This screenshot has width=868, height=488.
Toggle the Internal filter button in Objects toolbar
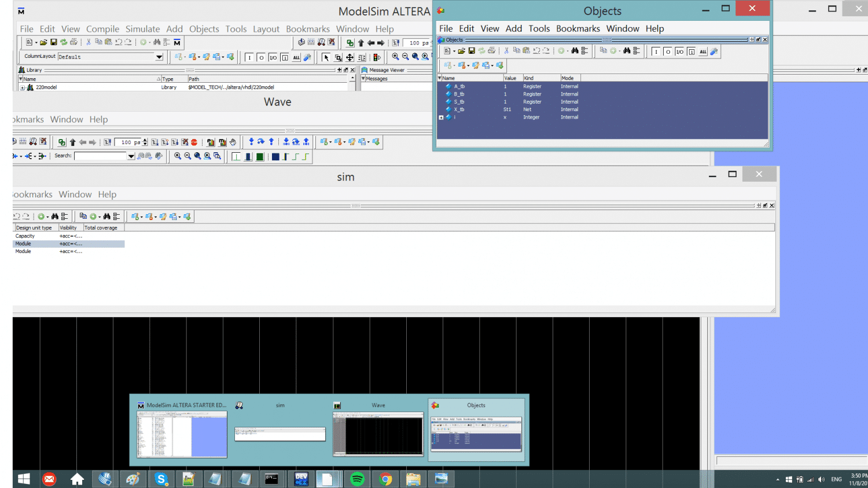click(692, 52)
